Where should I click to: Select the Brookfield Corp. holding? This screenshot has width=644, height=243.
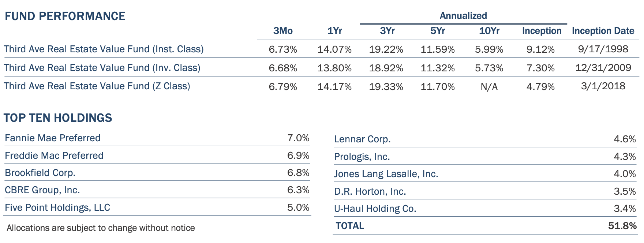pyautogui.click(x=40, y=173)
